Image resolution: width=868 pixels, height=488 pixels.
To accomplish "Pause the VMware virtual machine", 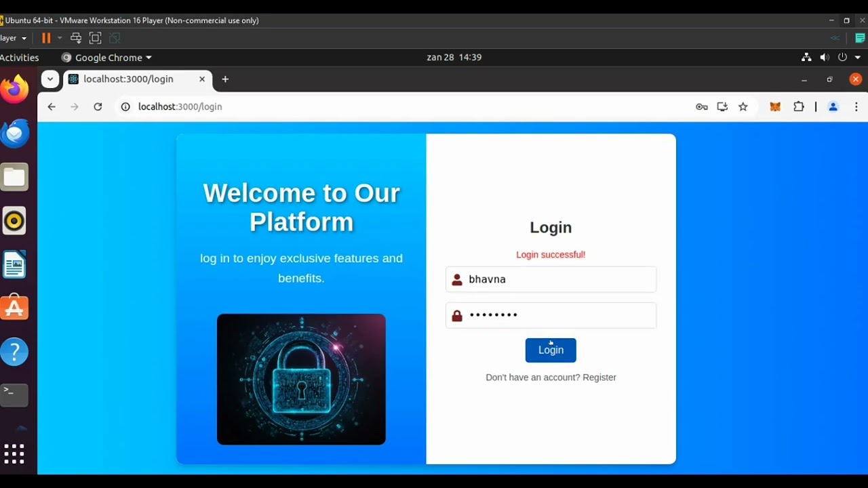I will pos(46,38).
